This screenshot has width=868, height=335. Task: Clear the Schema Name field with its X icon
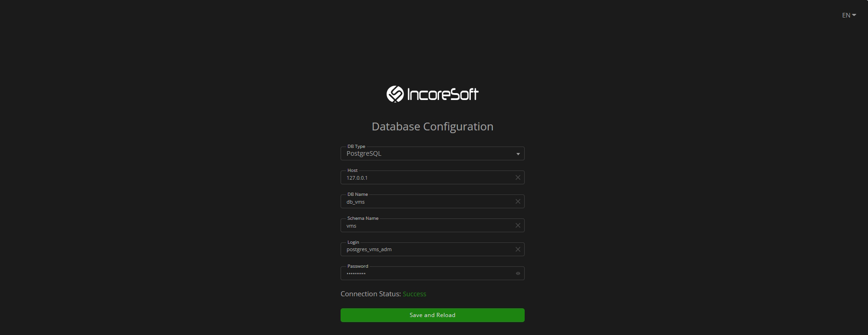518,225
